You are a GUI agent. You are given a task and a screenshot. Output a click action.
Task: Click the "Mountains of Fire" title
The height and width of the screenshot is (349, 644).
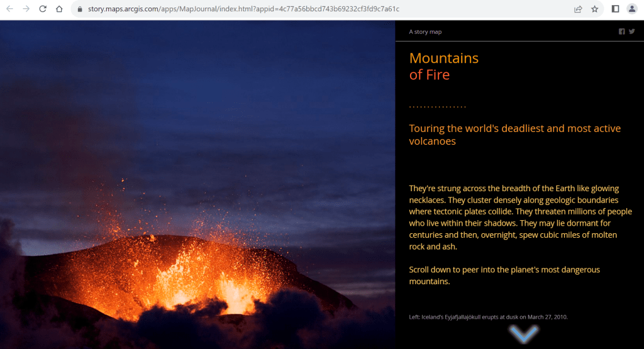coord(443,66)
